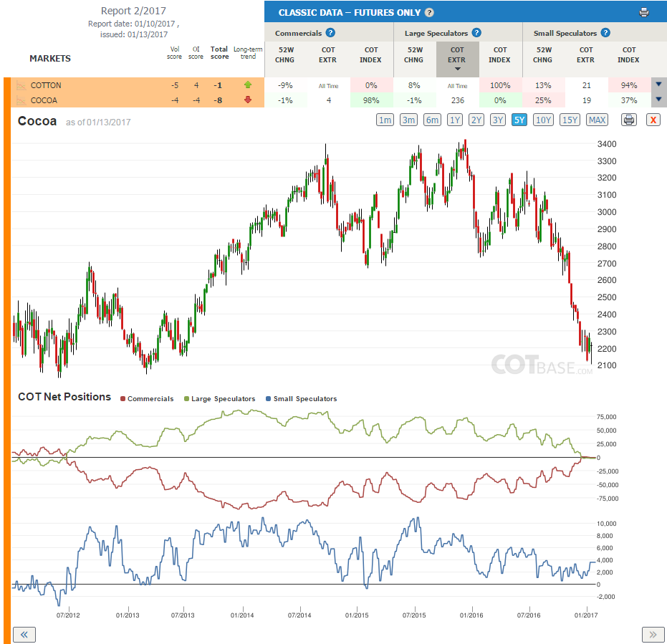Open help icon next to Futures Only title
Viewport: 667px width, 644px height.
429,12
